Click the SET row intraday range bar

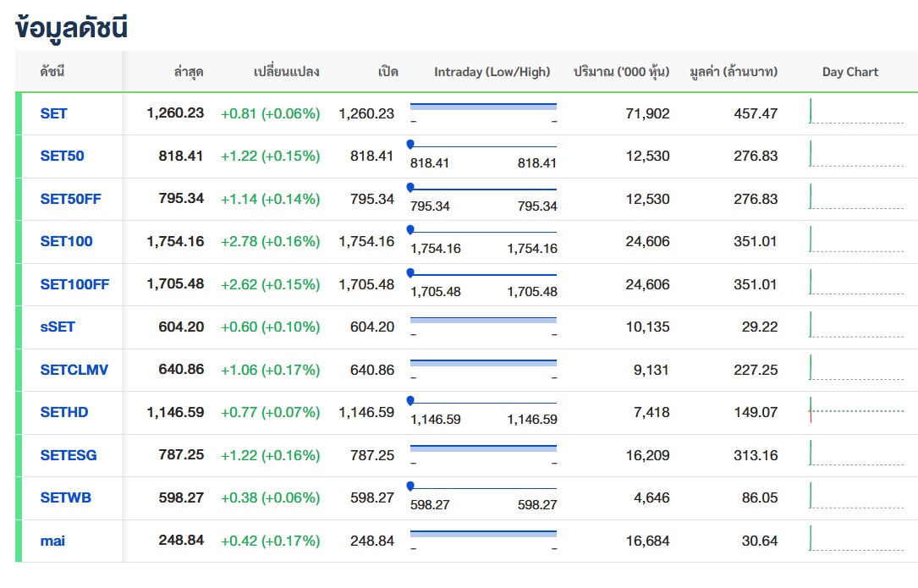click(x=484, y=107)
